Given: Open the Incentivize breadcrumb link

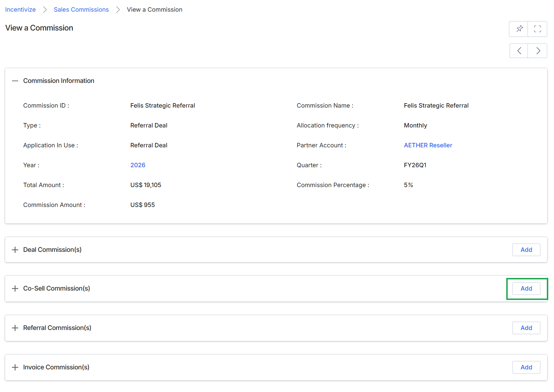Looking at the screenshot, I should 20,10.
